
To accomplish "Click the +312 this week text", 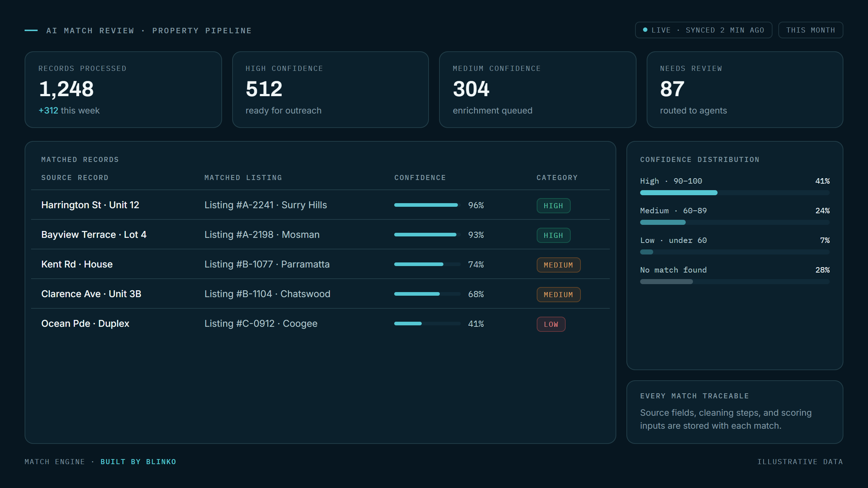I will tap(69, 111).
